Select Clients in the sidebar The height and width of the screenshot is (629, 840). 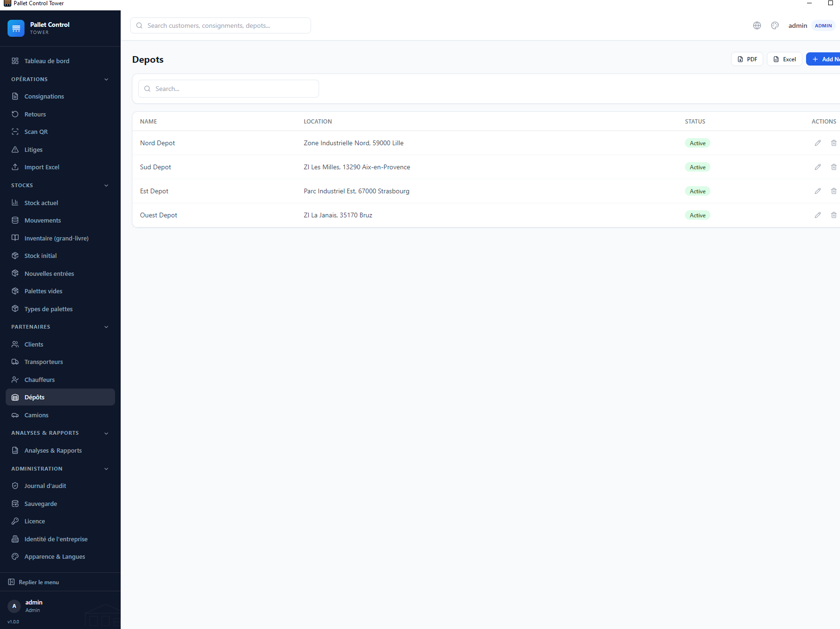60,344
